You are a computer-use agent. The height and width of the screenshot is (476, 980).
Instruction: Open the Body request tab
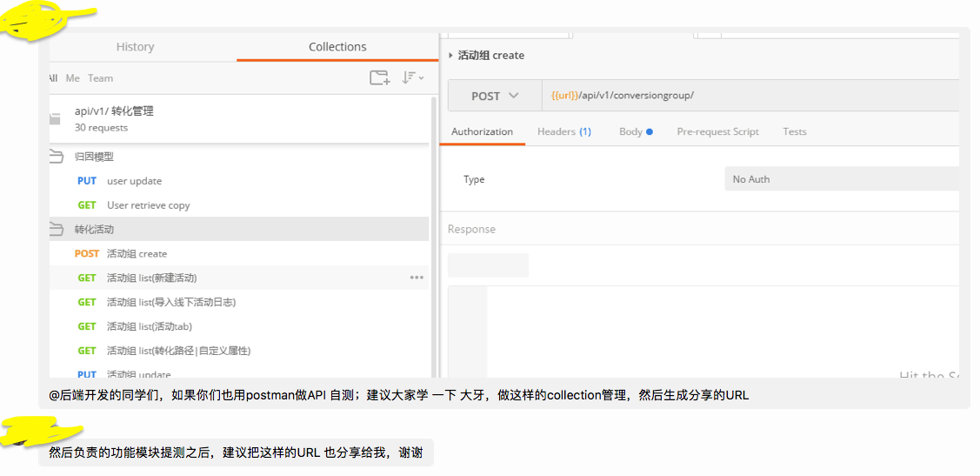click(635, 131)
